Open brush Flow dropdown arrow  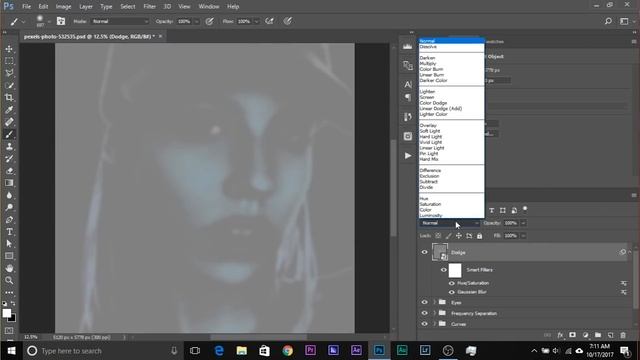[256, 21]
